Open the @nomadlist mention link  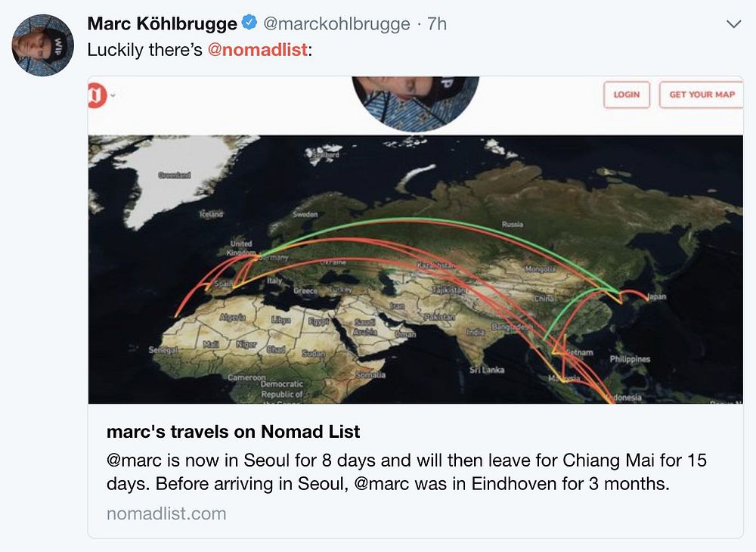[258, 50]
